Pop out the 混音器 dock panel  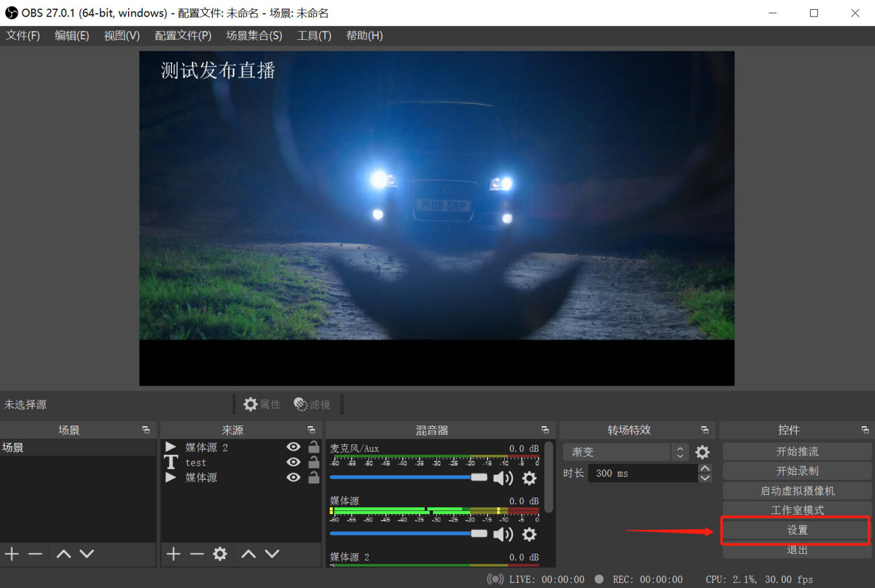pos(545,430)
